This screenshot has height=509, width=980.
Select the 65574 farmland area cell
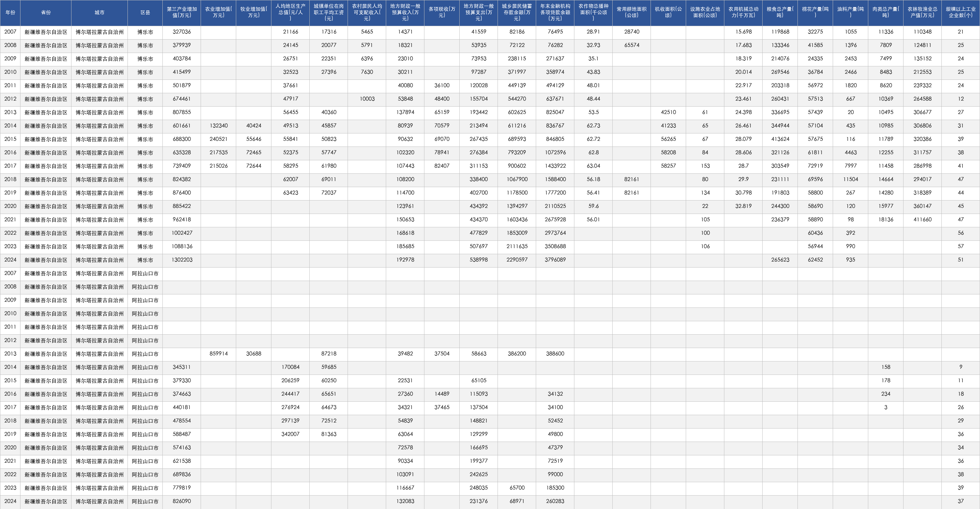pos(631,45)
